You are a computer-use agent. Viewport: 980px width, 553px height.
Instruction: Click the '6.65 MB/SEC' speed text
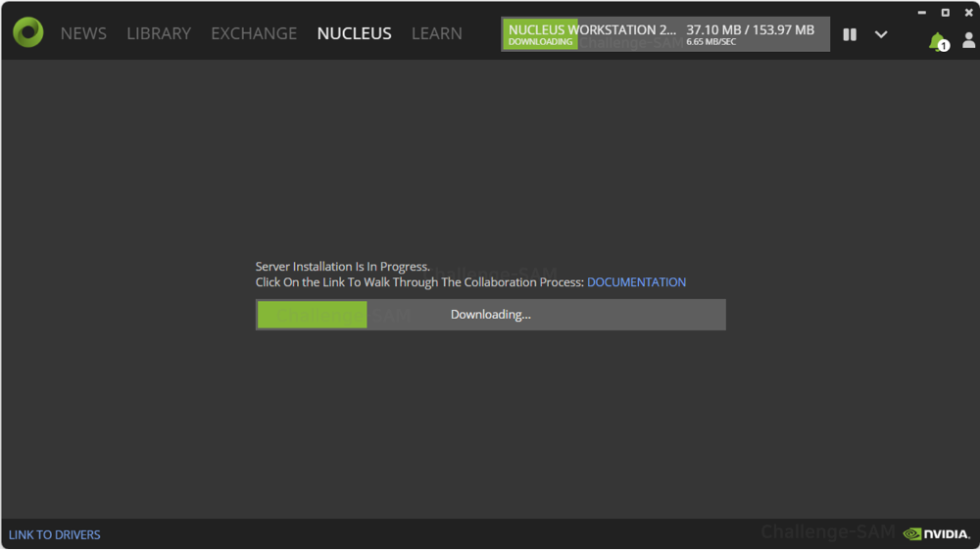coord(710,42)
